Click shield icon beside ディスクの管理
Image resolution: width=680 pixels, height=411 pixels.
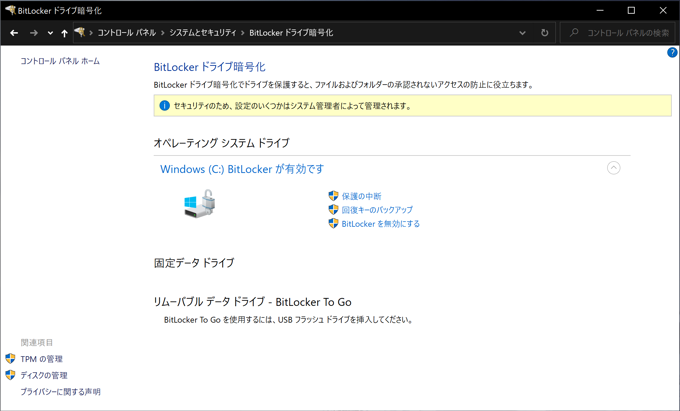(x=10, y=375)
